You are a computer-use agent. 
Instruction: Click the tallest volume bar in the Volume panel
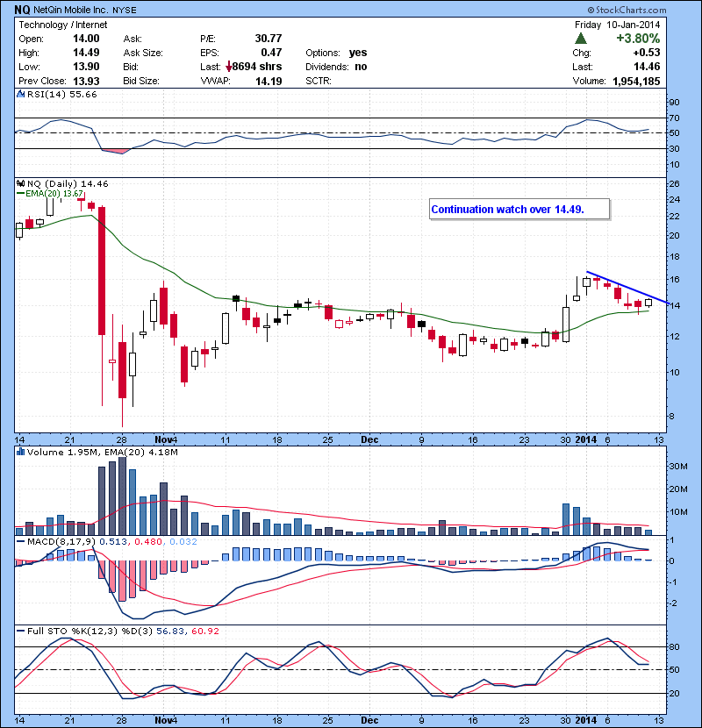click(123, 496)
